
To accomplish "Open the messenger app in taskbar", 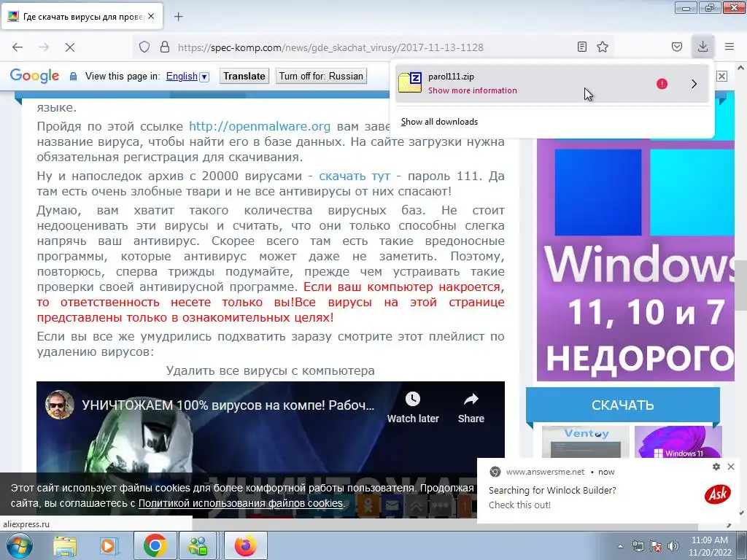I will 197,545.
